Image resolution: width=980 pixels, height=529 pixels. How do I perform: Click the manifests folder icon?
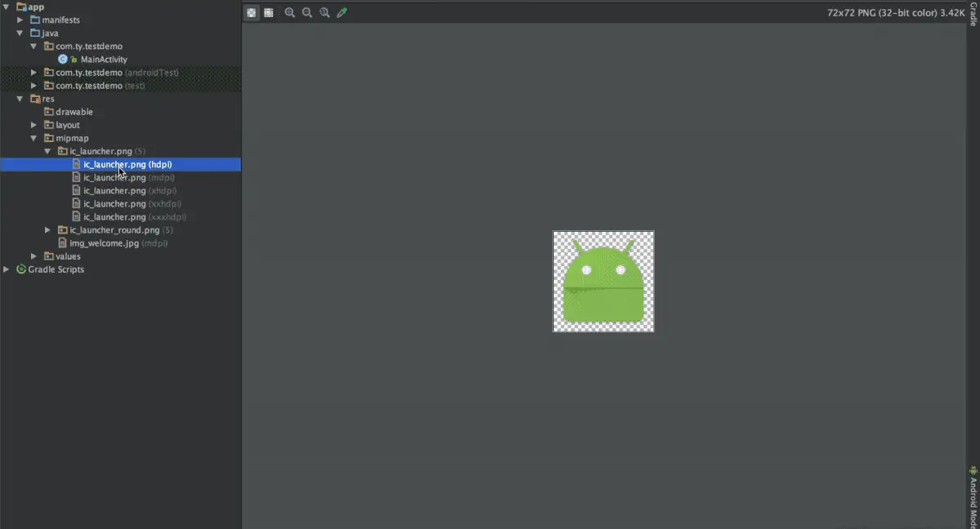[35, 20]
